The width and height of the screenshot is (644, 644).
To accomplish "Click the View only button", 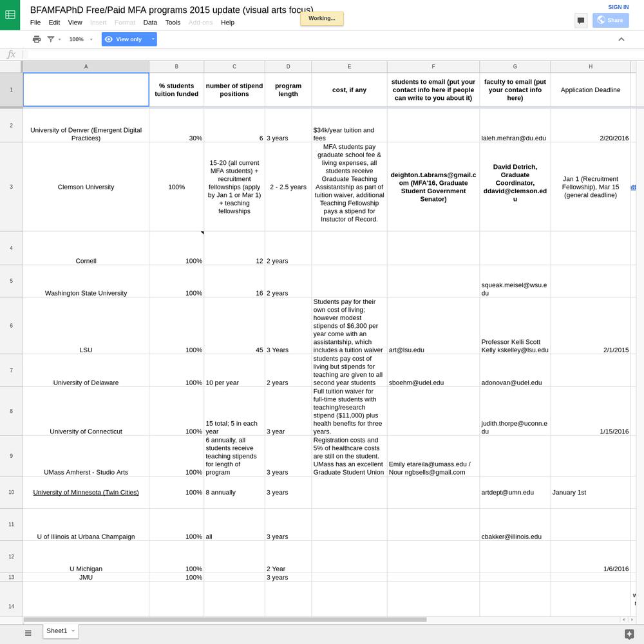I will coord(125,39).
